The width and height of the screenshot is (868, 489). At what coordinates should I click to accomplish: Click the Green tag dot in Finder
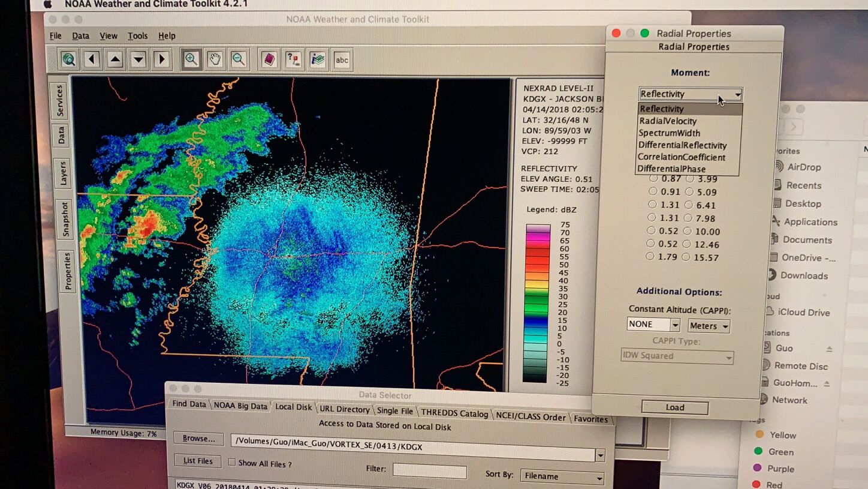point(758,451)
